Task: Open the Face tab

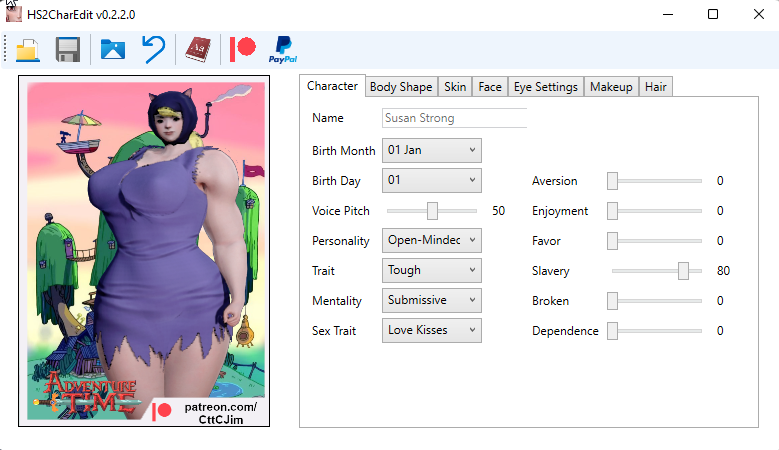Action: click(x=490, y=87)
